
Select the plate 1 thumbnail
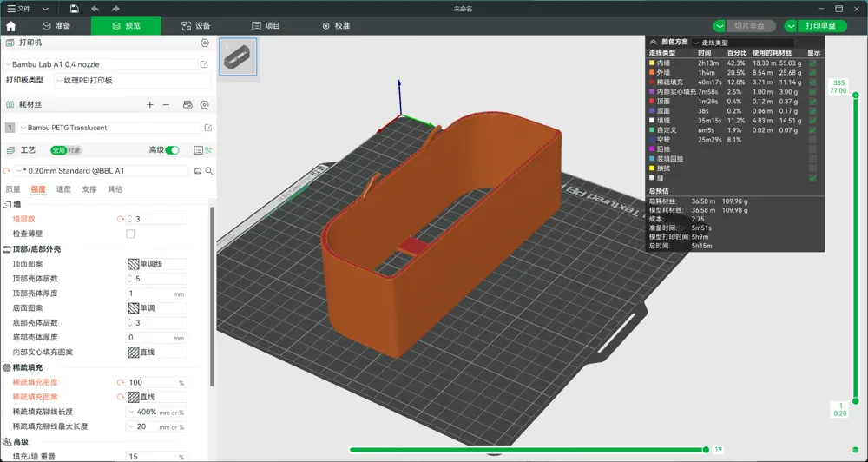[238, 56]
